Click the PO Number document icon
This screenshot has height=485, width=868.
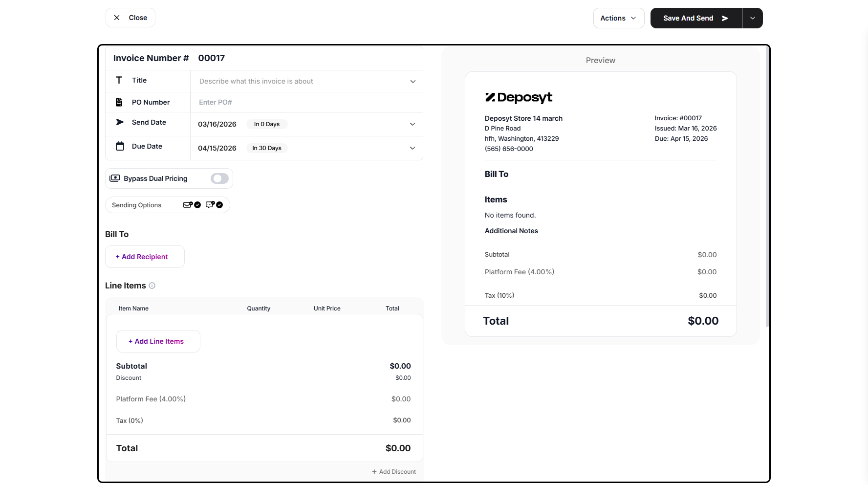coord(119,102)
